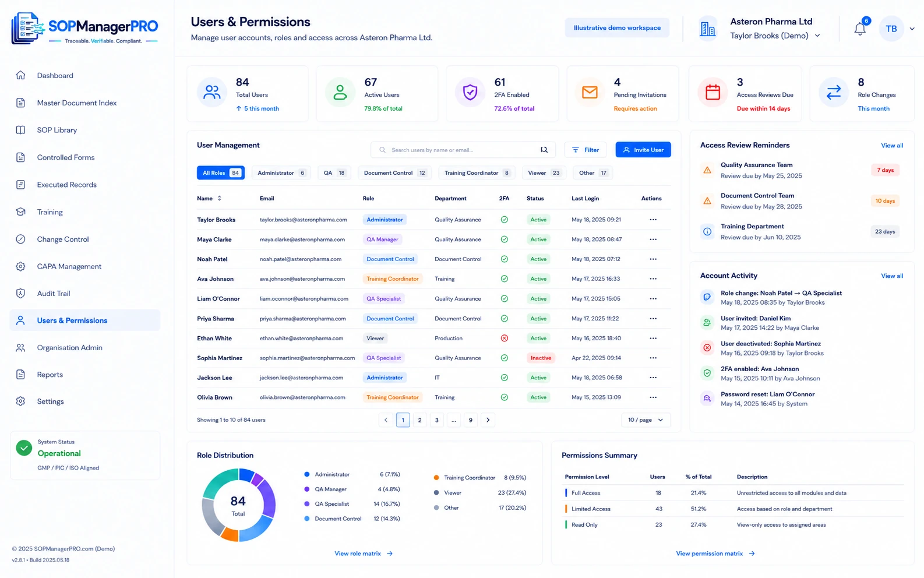Click the Audit Trail shield icon
This screenshot has width=924, height=578.
pos(21,294)
